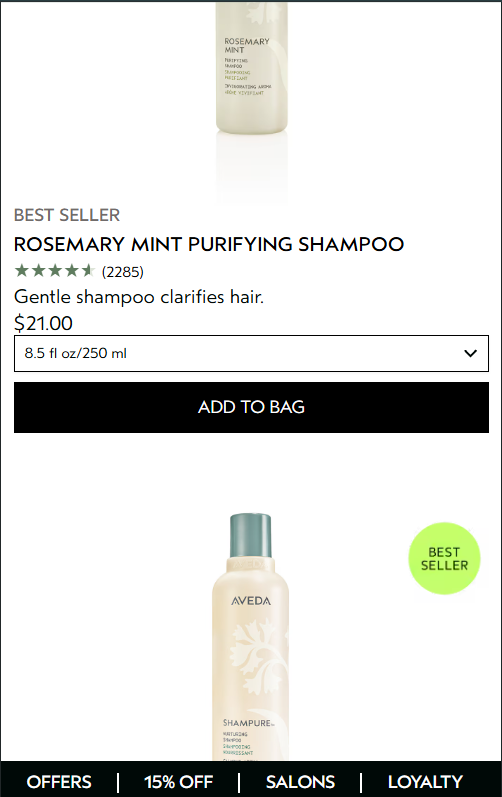Expand the size dropdown chevron
This screenshot has width=502, height=797.
point(470,353)
